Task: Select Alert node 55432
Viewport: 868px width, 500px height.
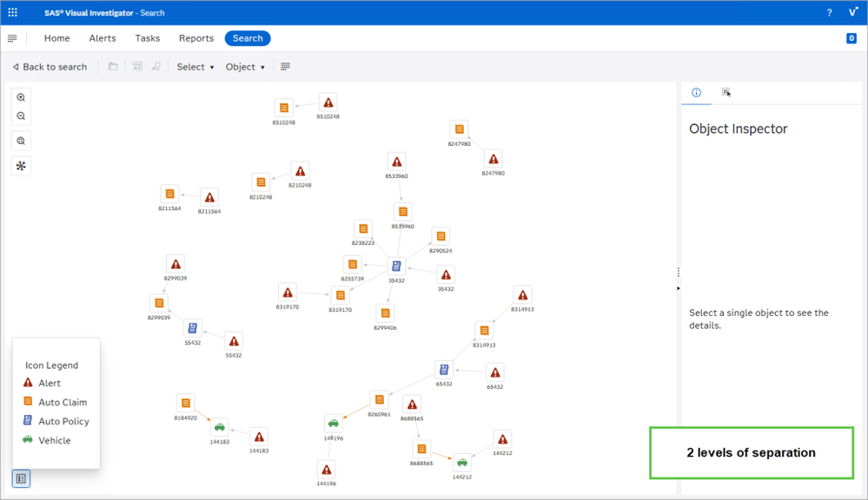Action: pyautogui.click(x=234, y=341)
